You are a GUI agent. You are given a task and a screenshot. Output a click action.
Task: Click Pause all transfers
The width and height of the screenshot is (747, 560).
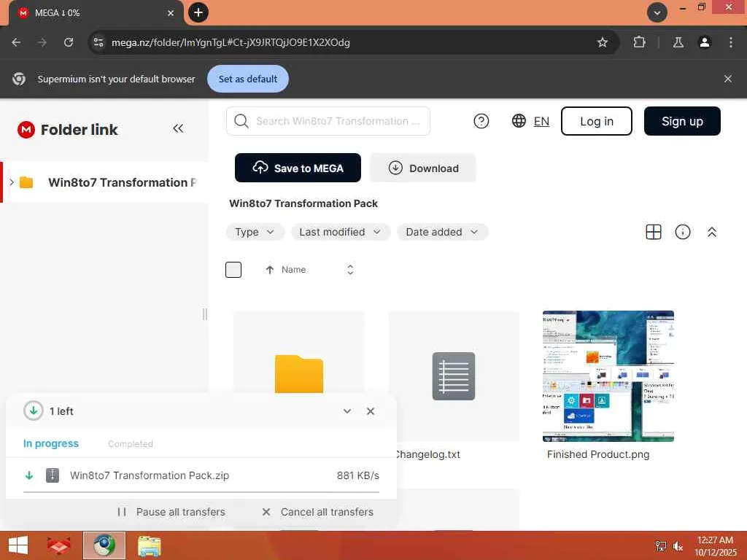pyautogui.click(x=171, y=512)
